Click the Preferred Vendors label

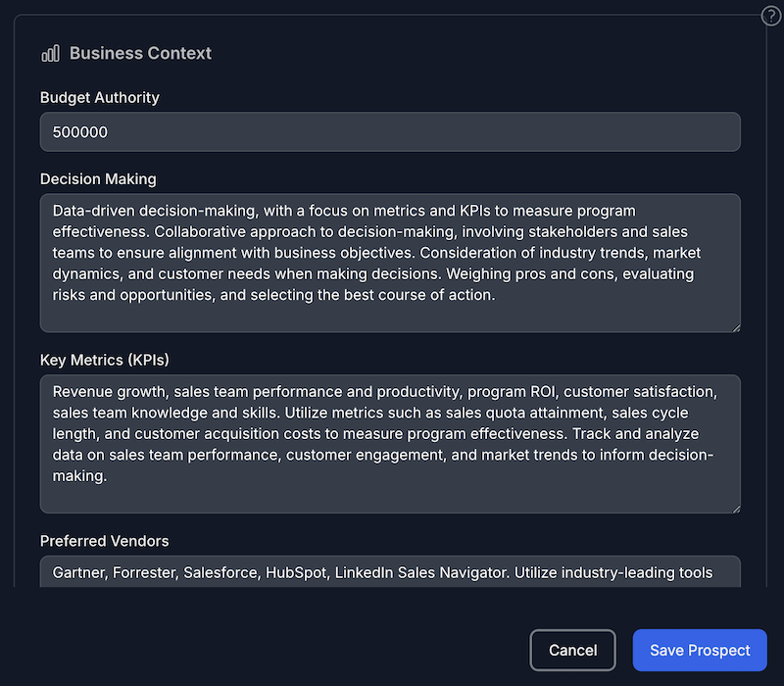click(104, 541)
